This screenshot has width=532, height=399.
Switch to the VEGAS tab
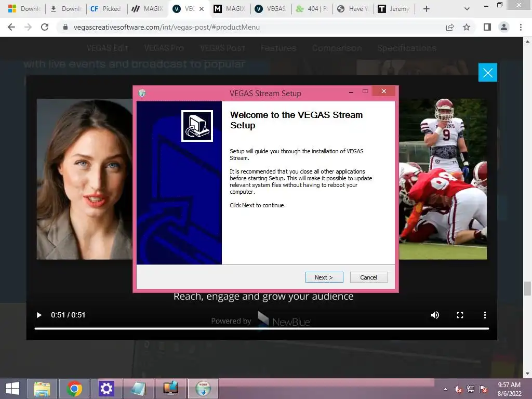tap(270, 9)
